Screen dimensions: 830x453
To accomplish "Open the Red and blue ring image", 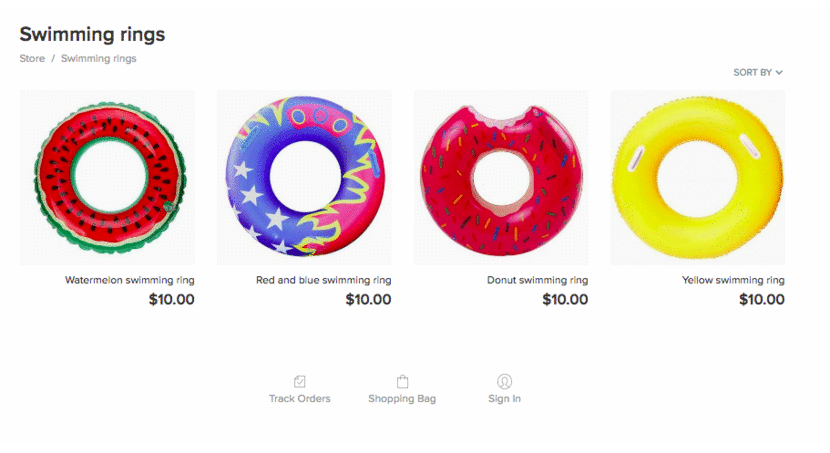I will click(304, 177).
